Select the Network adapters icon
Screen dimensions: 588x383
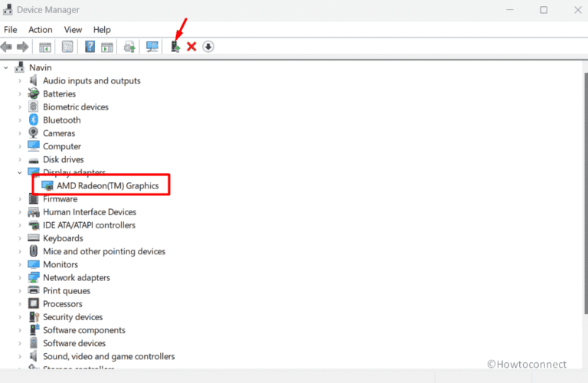(34, 277)
